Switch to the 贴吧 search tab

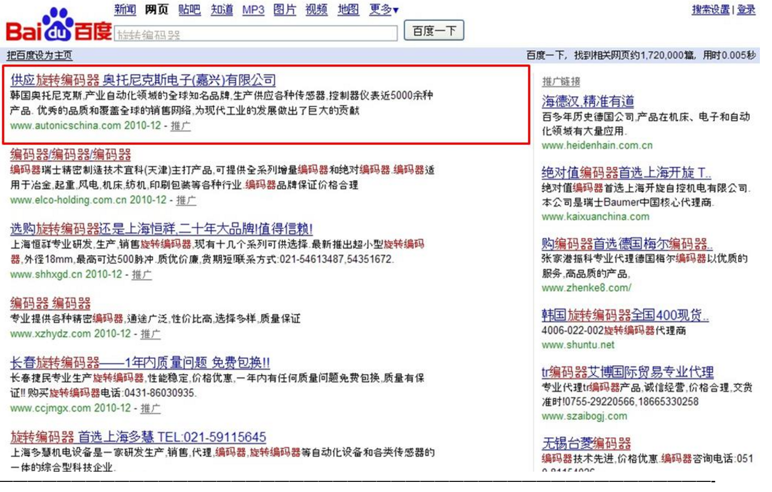[x=189, y=10]
